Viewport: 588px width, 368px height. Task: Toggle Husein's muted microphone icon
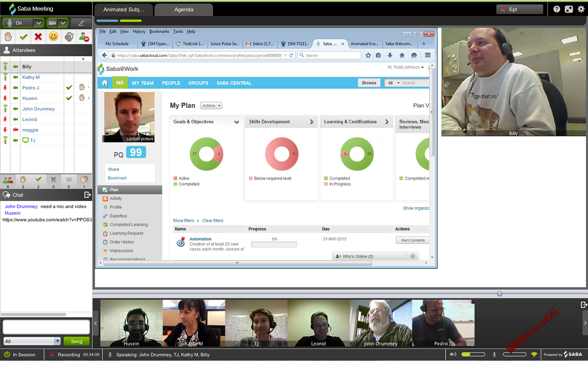pos(6,98)
